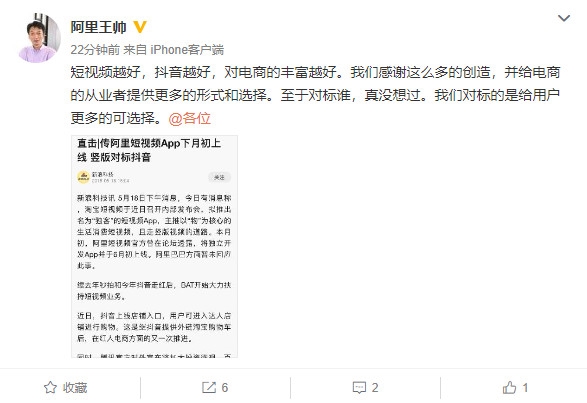Click the repost share icon
The image size is (587, 403).
coord(209,387)
